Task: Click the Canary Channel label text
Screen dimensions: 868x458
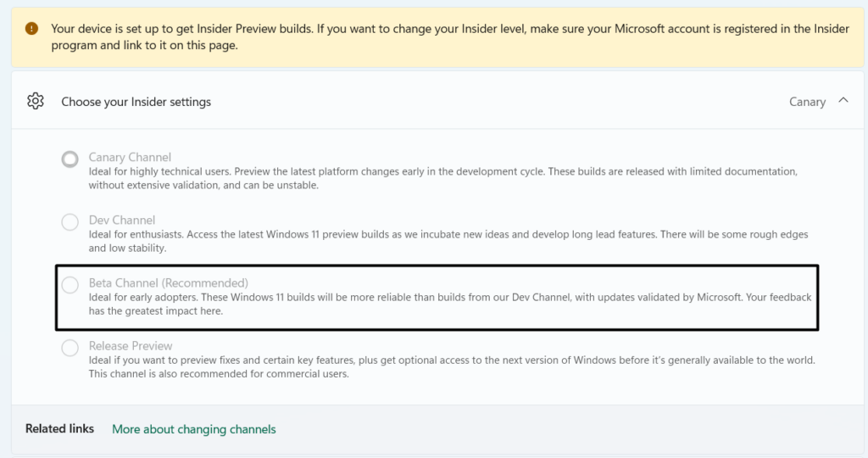Action: (x=130, y=157)
